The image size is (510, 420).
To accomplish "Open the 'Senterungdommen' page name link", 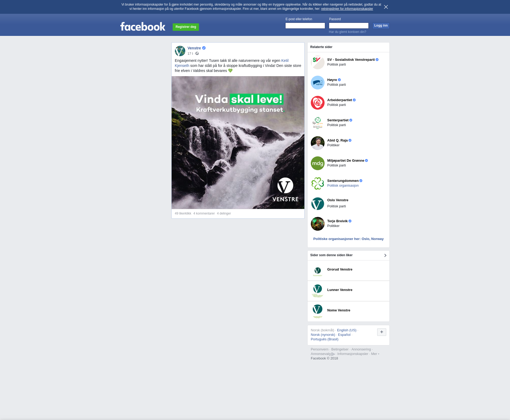I will (343, 181).
